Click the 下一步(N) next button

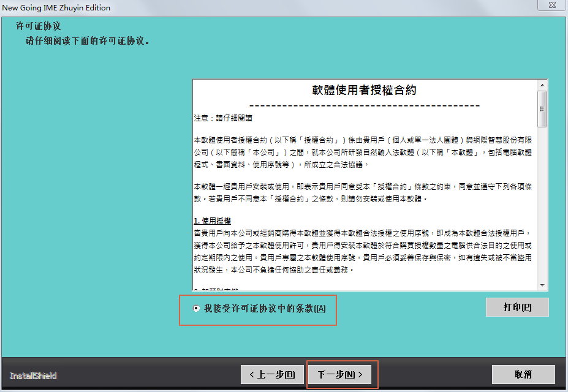[339, 374]
